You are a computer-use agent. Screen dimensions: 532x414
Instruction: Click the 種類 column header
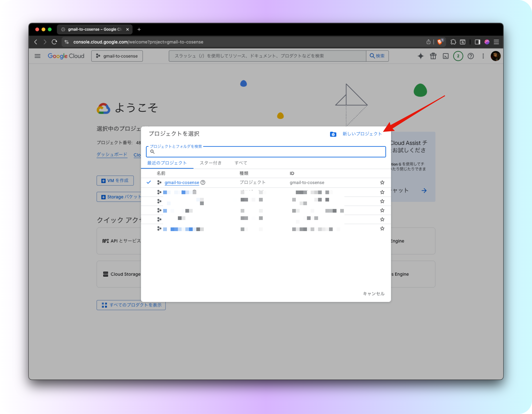[244, 173]
